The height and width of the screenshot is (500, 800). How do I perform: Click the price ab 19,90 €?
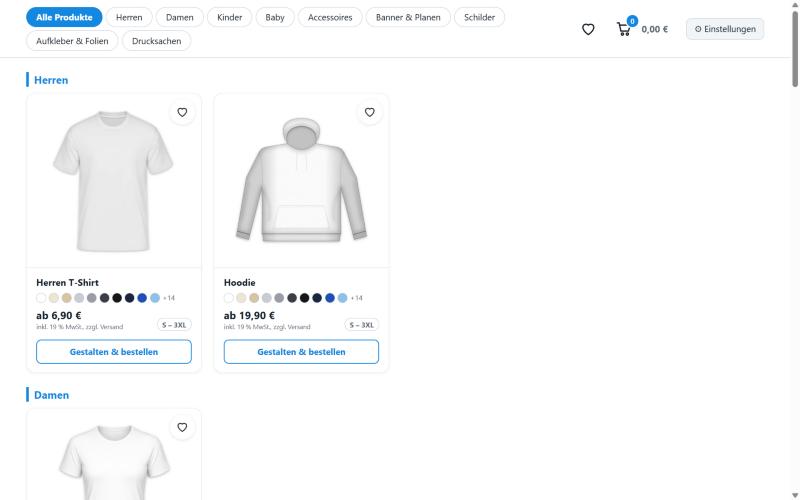click(x=249, y=315)
